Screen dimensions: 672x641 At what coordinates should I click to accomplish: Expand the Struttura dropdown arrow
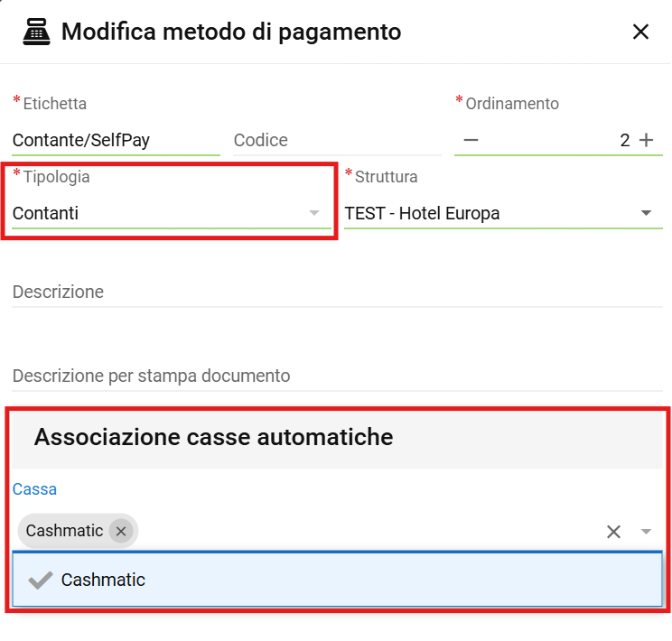coord(646,213)
